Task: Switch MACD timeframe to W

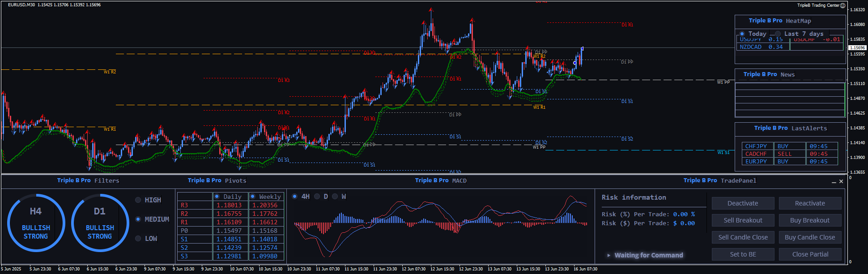Action: pyautogui.click(x=335, y=197)
